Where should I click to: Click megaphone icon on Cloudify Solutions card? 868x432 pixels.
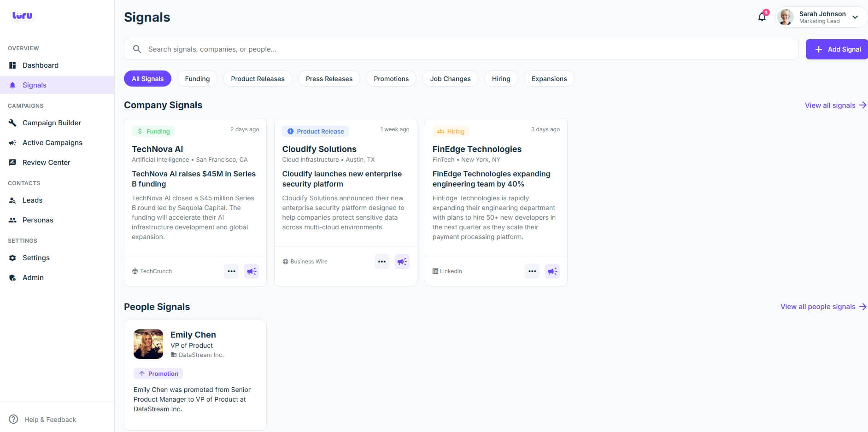402,262
